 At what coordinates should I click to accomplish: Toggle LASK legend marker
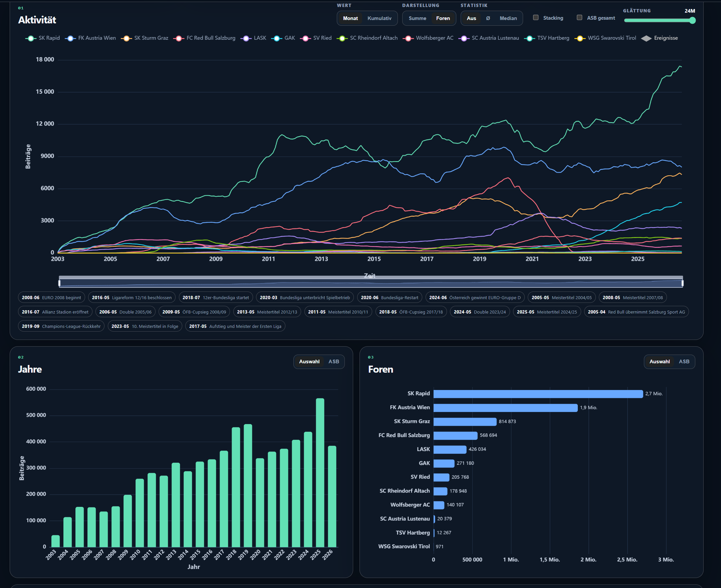(246, 38)
